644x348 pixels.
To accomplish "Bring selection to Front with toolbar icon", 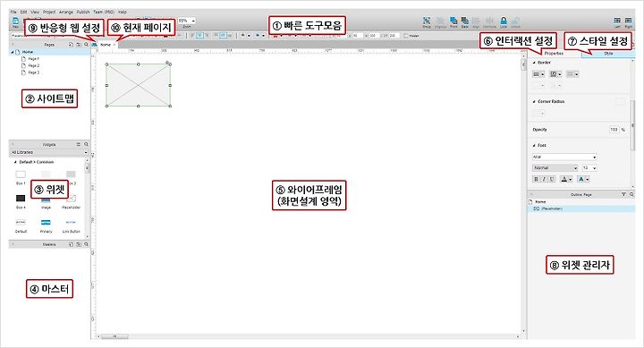I will [453, 21].
